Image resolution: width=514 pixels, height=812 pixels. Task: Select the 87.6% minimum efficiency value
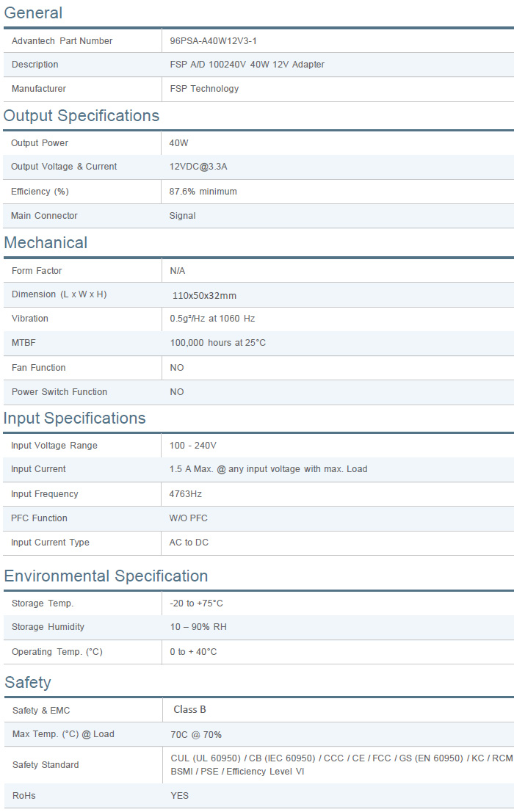(203, 192)
